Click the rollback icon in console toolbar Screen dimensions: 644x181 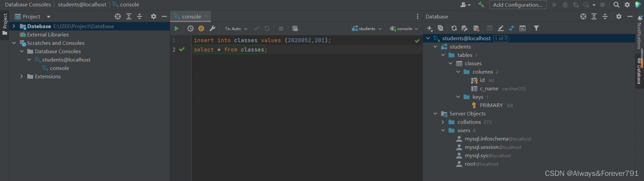[x=267, y=29]
